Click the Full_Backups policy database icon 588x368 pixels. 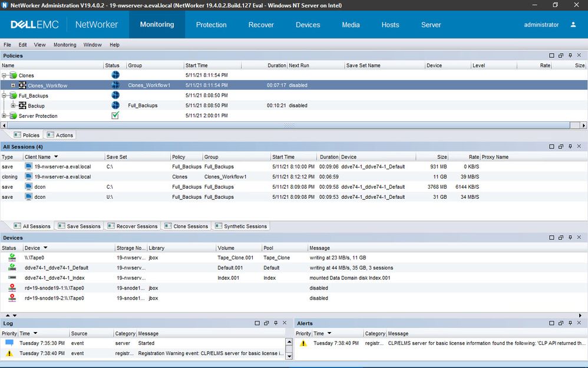(x=14, y=96)
